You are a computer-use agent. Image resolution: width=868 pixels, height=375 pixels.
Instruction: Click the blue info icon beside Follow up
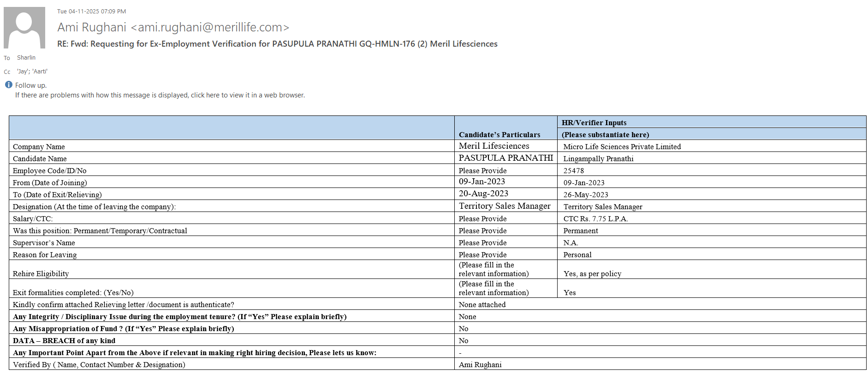click(8, 85)
